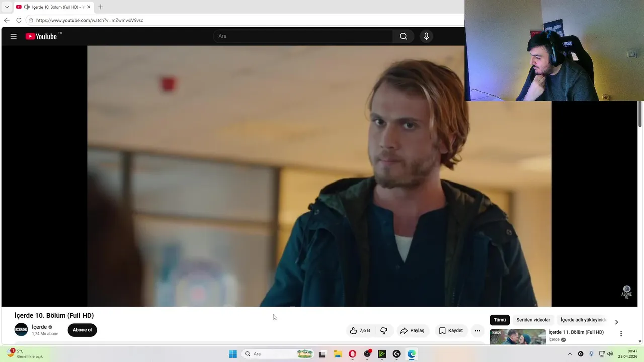Show more chips with right chevron
Viewport: 644px width, 362px height.
[616, 322]
